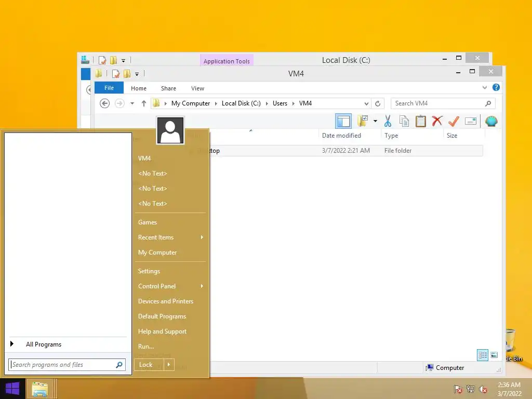Image resolution: width=532 pixels, height=399 pixels.
Task: Click the muted volume icon in the system tray
Action: (x=483, y=389)
